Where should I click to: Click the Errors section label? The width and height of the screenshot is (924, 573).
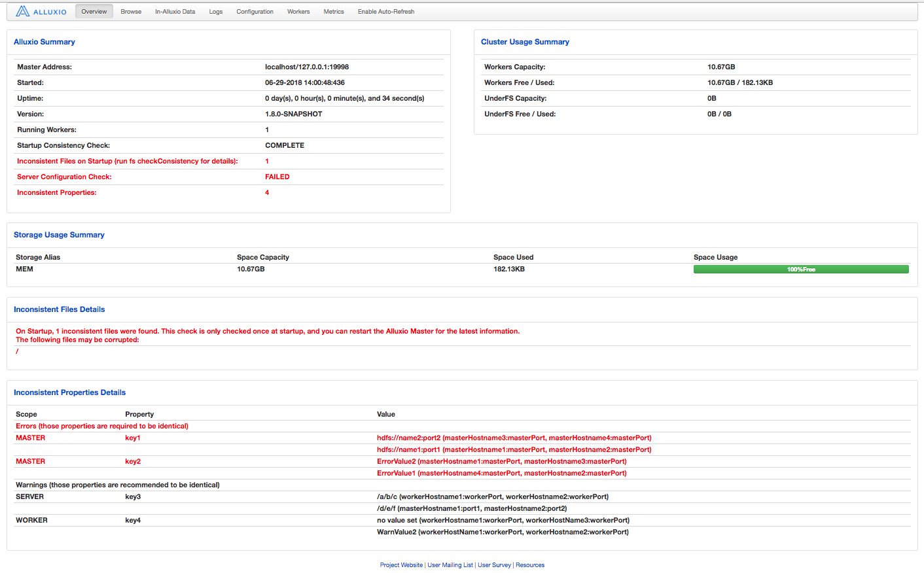(x=102, y=426)
